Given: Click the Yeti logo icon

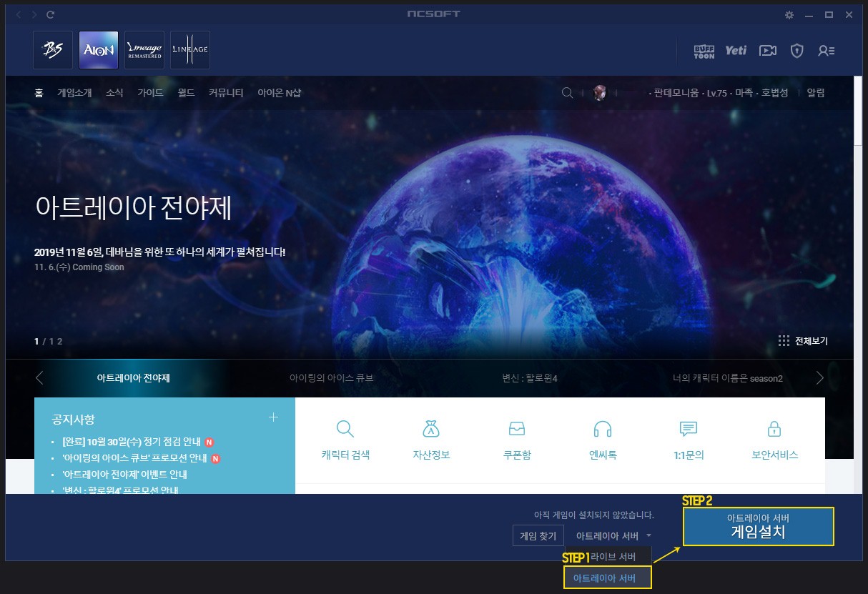Looking at the screenshot, I should [736, 50].
